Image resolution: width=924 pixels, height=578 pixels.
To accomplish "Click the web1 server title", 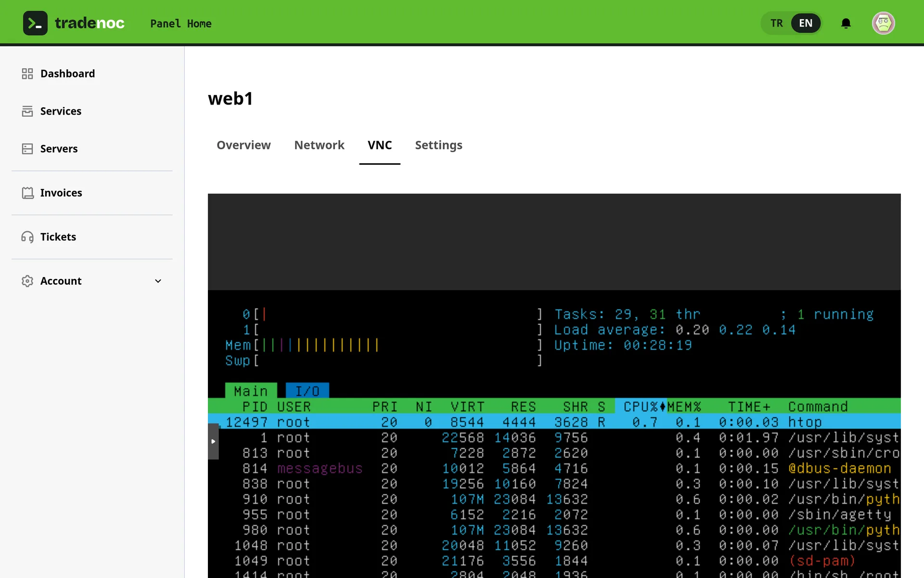I will 231,99.
